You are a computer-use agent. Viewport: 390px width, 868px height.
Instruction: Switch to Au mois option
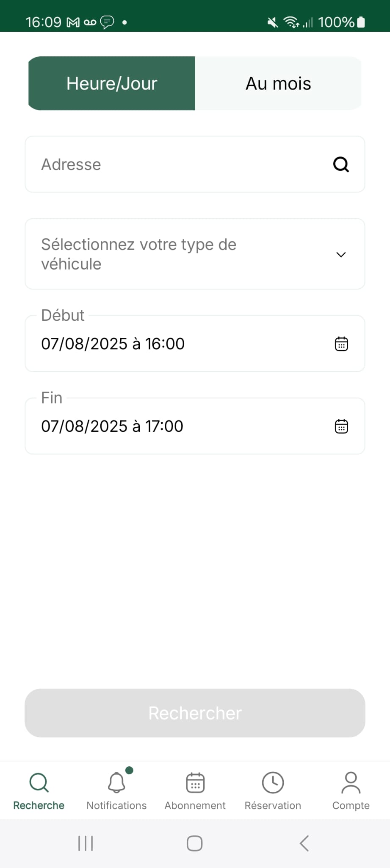pos(278,83)
